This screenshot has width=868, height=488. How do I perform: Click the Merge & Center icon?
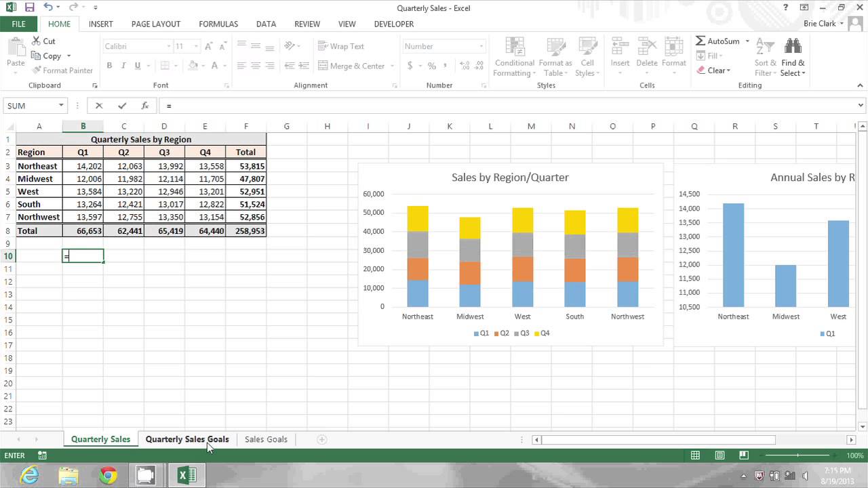(352, 66)
